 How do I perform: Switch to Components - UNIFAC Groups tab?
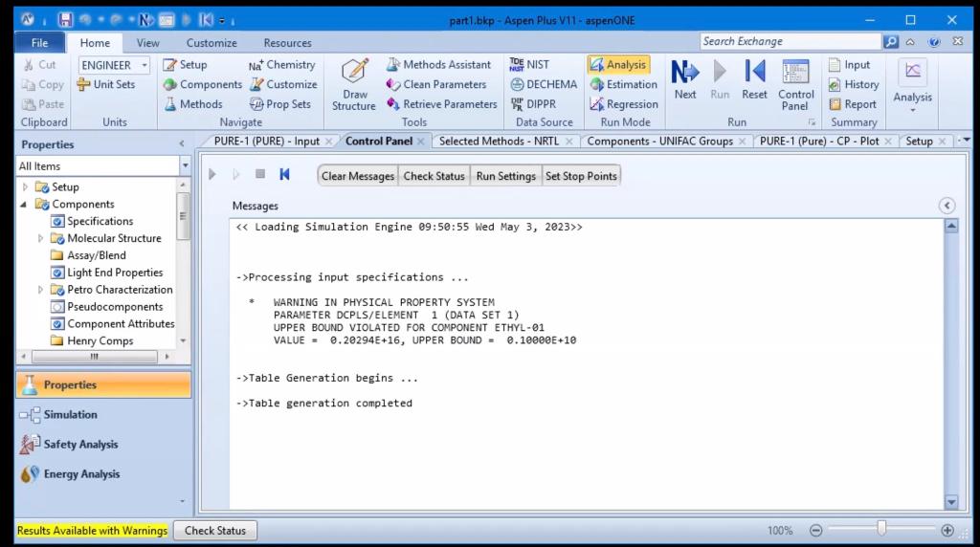tap(659, 142)
